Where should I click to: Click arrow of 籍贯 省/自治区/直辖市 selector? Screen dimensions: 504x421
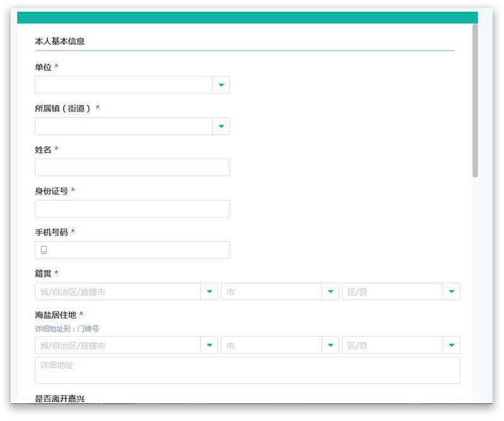(x=209, y=291)
